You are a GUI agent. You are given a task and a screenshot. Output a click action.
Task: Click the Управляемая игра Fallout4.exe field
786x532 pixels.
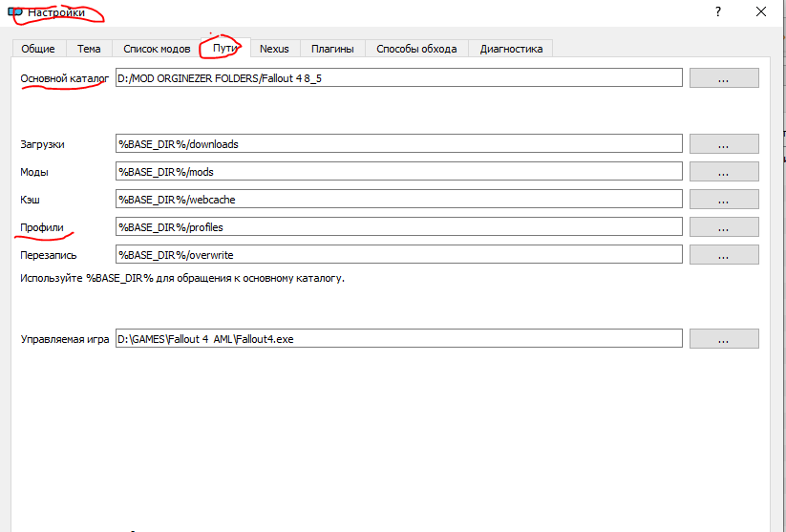[x=398, y=339]
